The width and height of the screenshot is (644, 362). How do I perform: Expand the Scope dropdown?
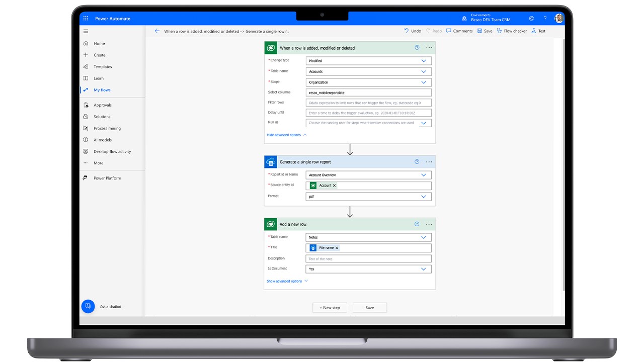click(x=424, y=82)
